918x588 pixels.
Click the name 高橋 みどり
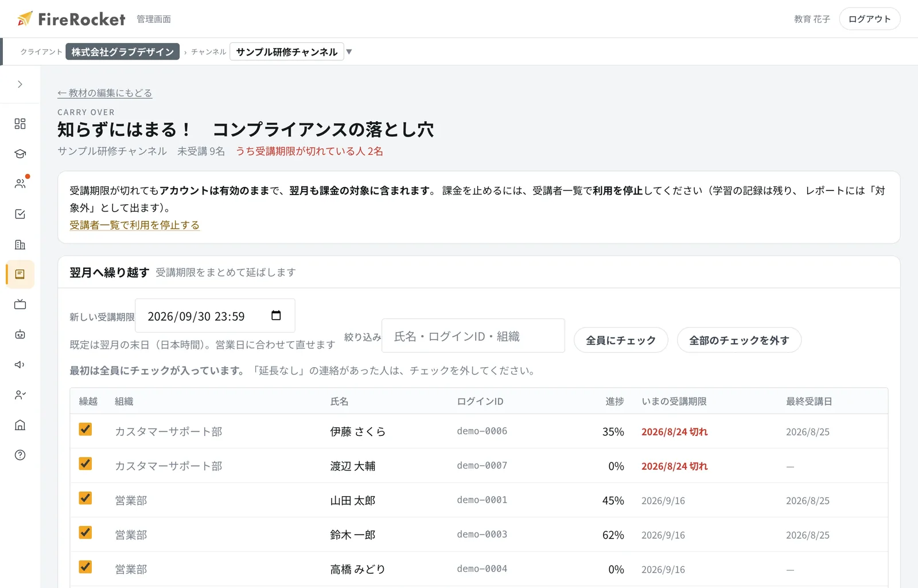[x=357, y=569]
